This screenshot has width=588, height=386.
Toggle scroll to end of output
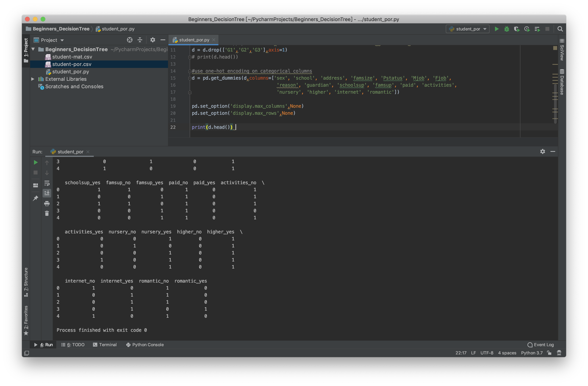point(47,193)
